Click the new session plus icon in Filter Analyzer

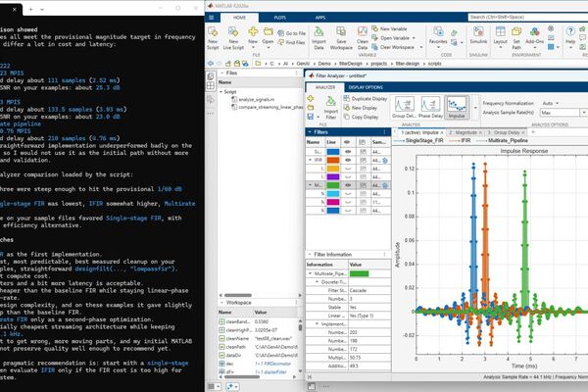click(x=311, y=99)
